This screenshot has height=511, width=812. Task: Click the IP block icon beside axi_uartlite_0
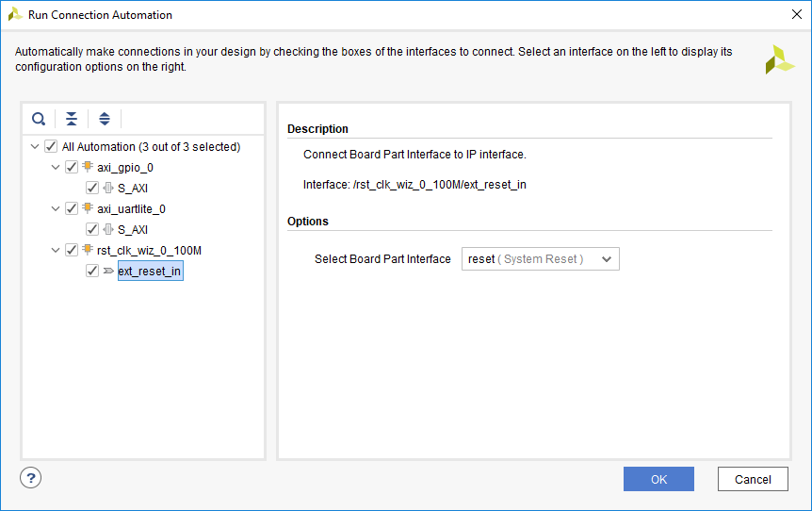coord(88,208)
